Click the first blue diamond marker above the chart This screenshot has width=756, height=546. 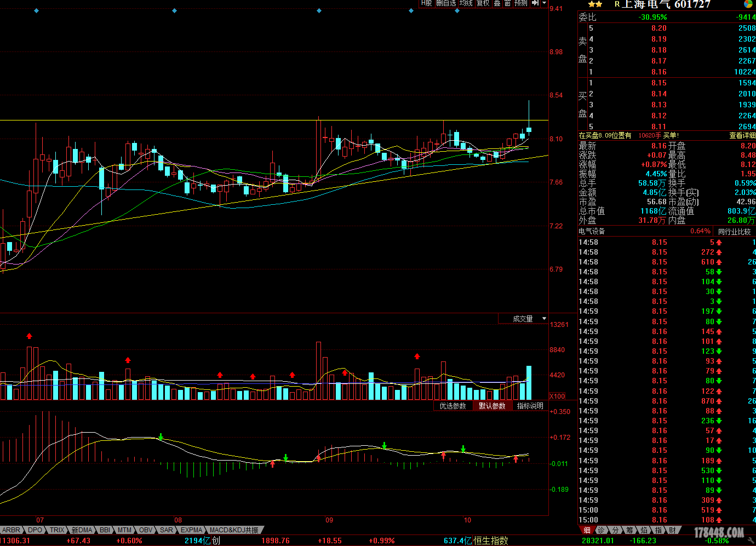(36, 10)
